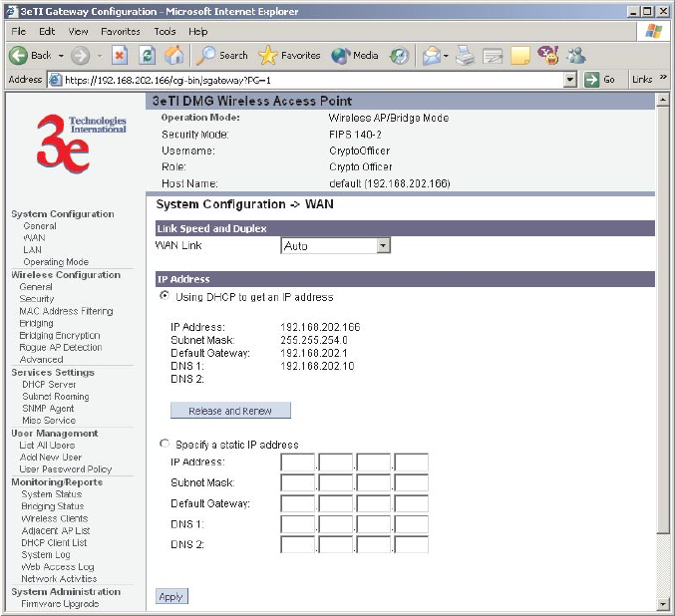Open the User Password Policy link
The width and height of the screenshot is (675, 616).
tap(66, 469)
